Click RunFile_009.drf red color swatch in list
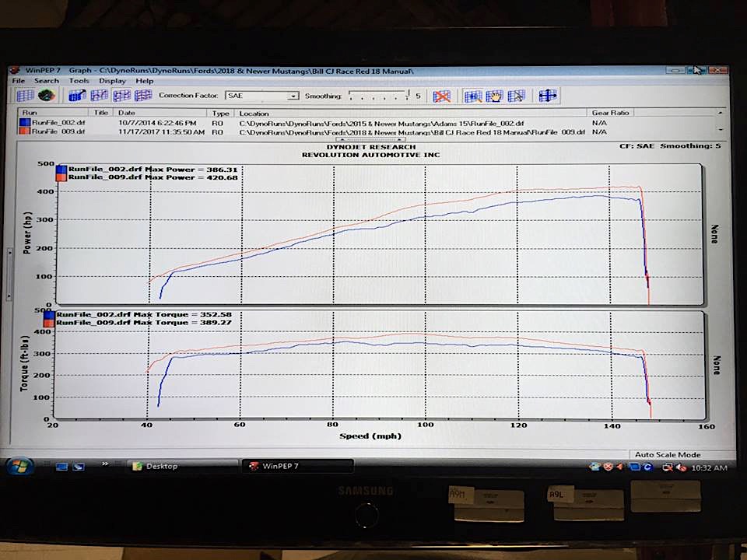This screenshot has height=560, width=747. click(25, 131)
